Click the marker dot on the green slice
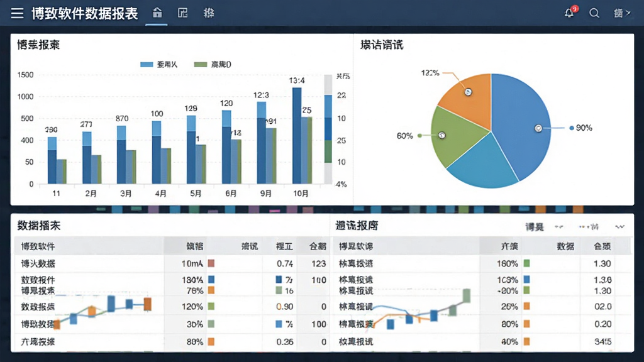644x362 pixels. coord(442,135)
